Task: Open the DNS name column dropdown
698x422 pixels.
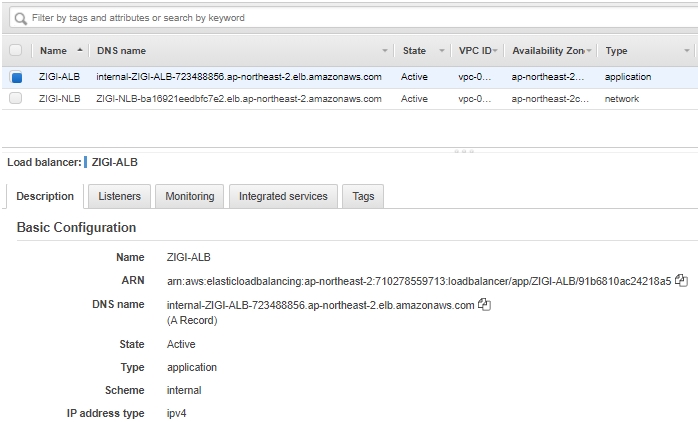Action: (385, 51)
